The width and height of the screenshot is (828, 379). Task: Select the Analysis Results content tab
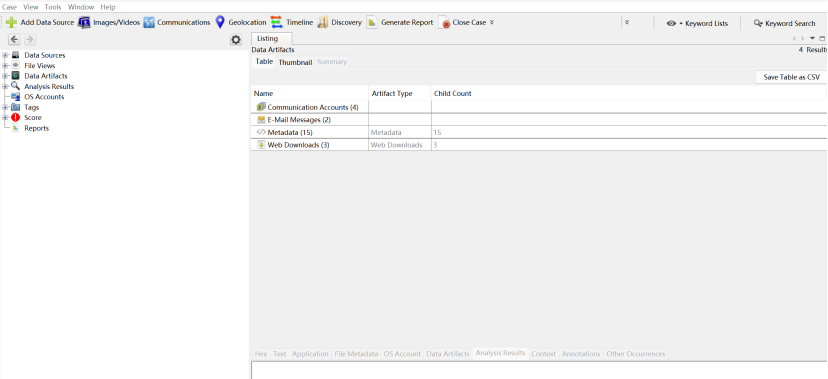click(500, 353)
